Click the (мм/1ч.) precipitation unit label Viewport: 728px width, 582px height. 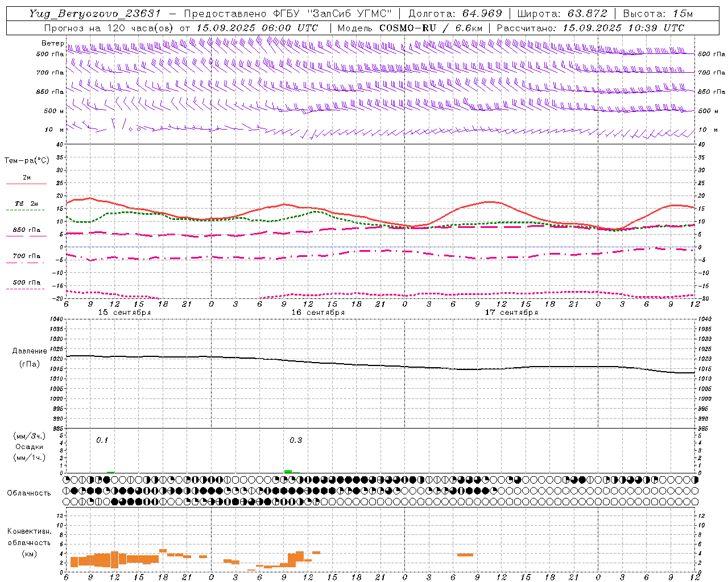click(x=30, y=458)
